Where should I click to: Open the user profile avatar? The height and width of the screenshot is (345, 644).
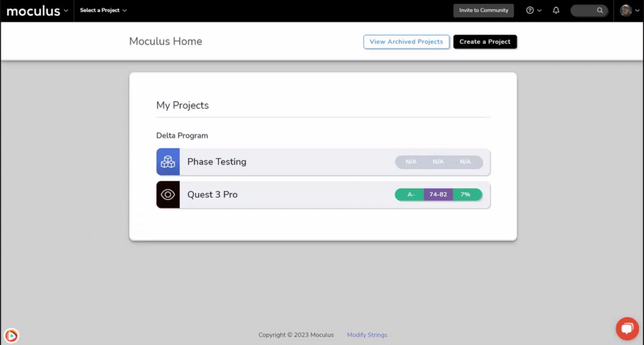point(625,10)
